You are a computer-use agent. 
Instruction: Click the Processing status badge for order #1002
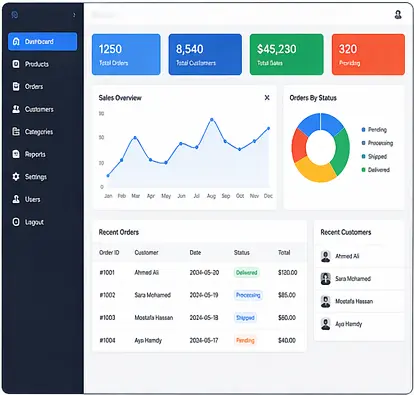(248, 295)
